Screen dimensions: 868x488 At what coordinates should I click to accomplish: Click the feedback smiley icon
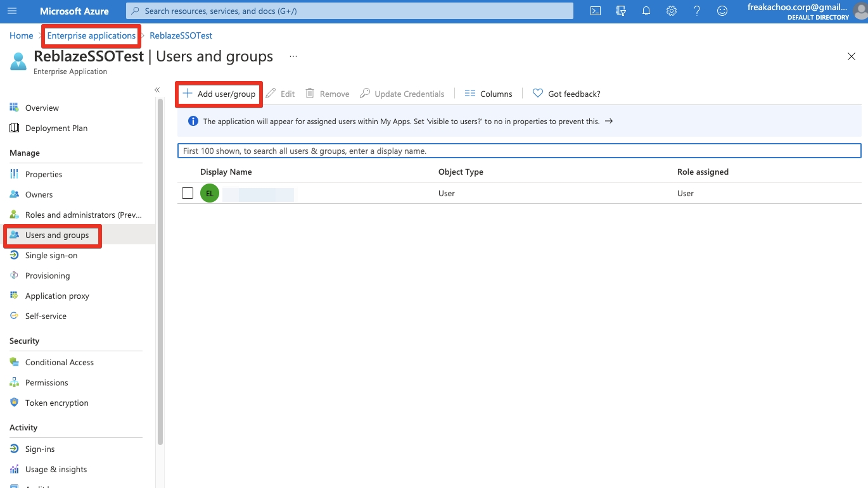pos(722,11)
